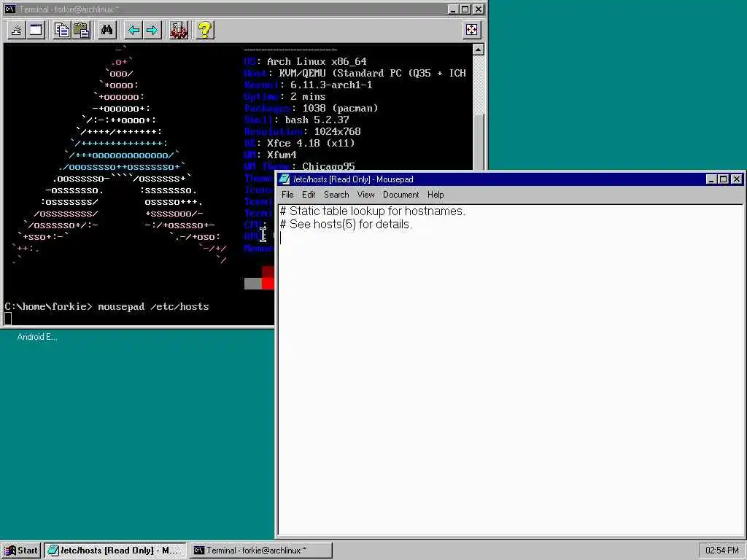Click the Terminal title bar window icon
Image resolution: width=747 pixels, height=560 pixels.
(x=10, y=9)
